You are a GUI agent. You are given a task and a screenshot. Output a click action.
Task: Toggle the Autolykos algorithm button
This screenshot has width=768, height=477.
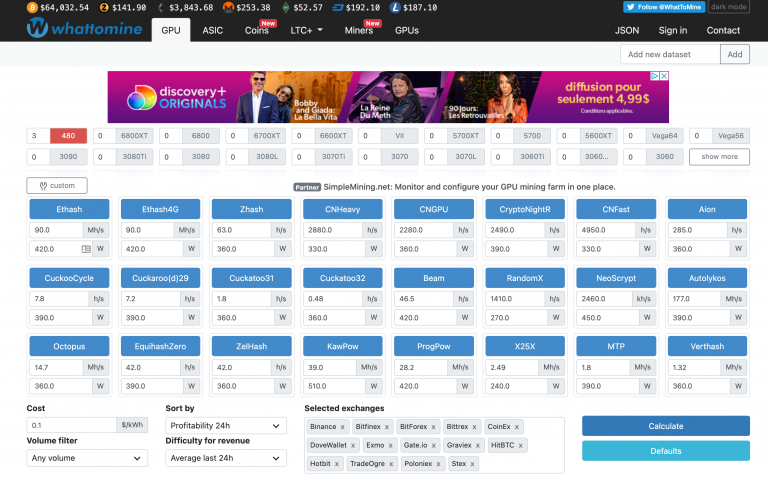pyautogui.click(x=707, y=278)
